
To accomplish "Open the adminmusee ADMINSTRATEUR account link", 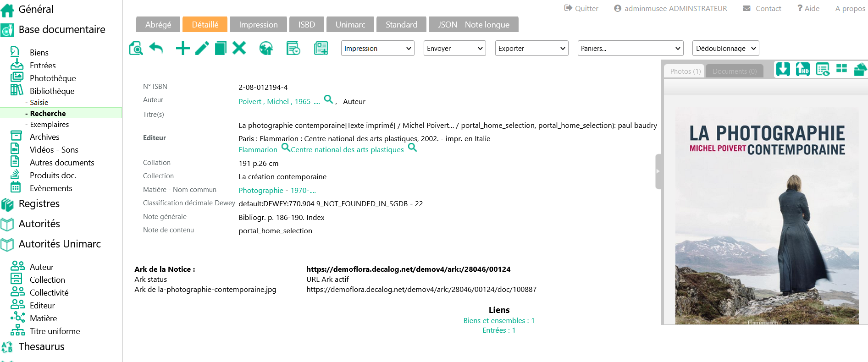I will 670,8.
